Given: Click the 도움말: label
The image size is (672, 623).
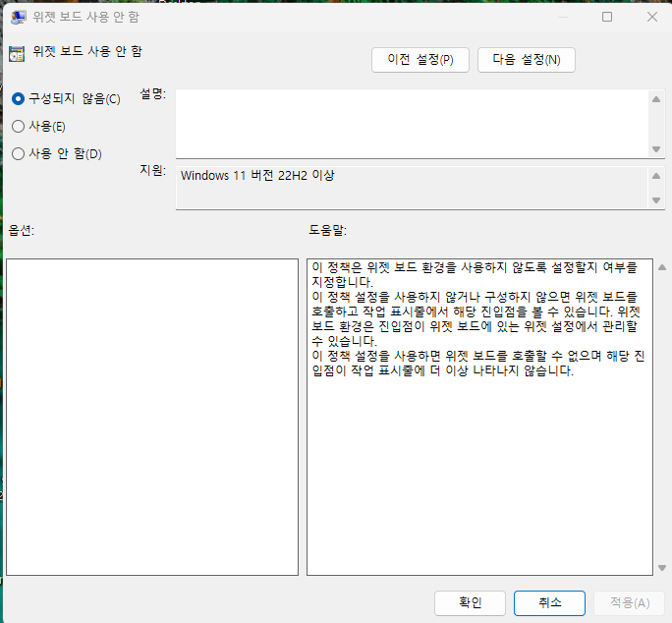Looking at the screenshot, I should [327, 230].
